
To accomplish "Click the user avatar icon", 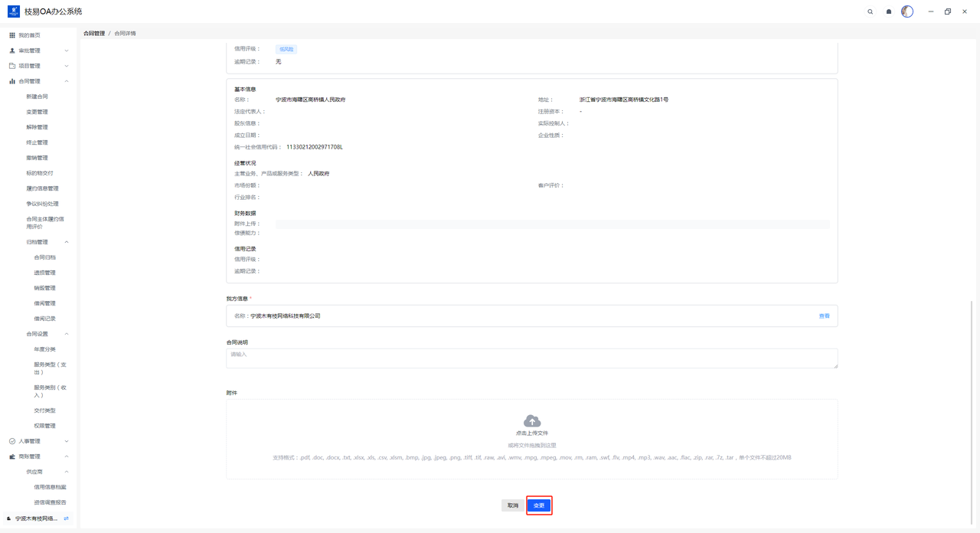I will [907, 11].
